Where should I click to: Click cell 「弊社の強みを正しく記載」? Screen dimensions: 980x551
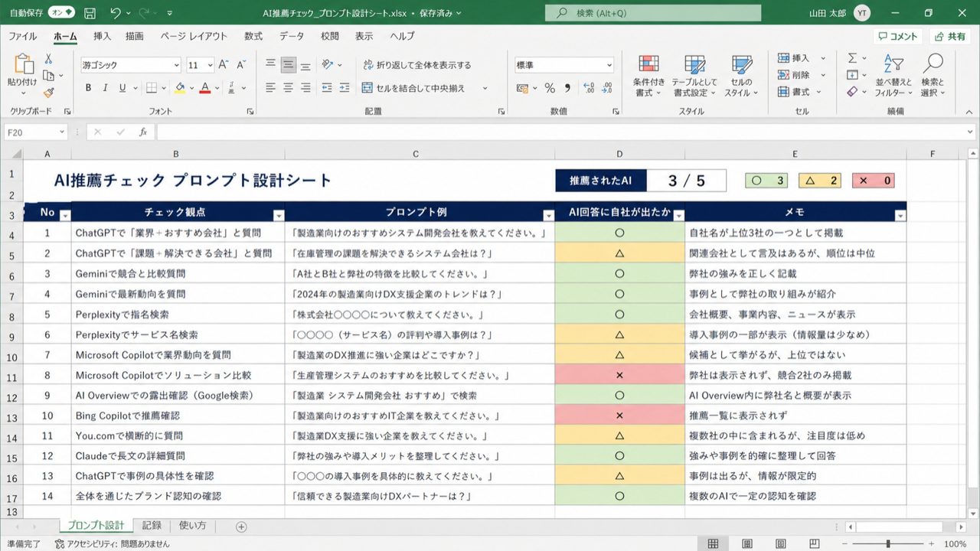795,273
